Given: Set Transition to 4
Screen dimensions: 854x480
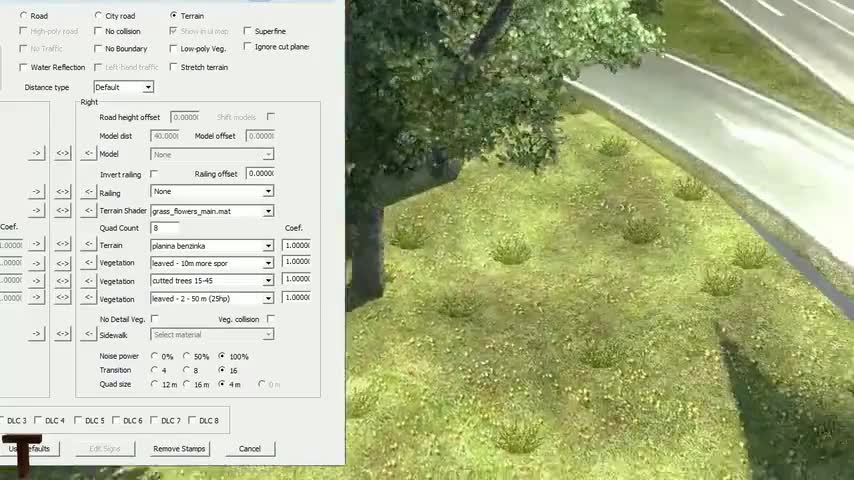Looking at the screenshot, I should tap(154, 370).
